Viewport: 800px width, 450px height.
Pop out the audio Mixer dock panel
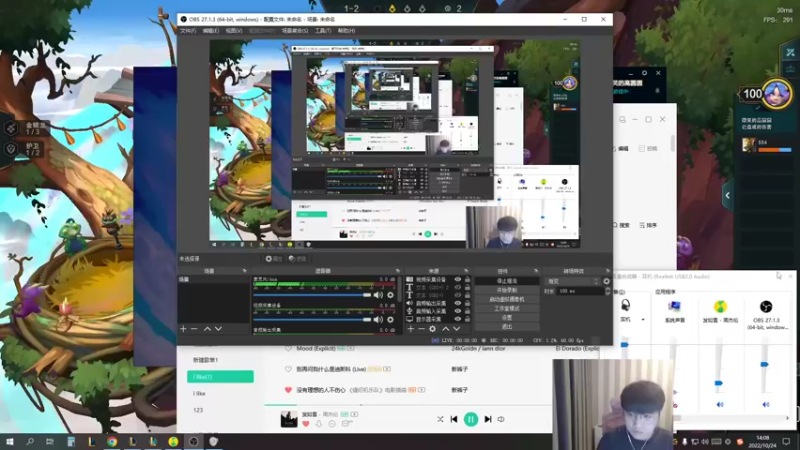tap(397, 271)
